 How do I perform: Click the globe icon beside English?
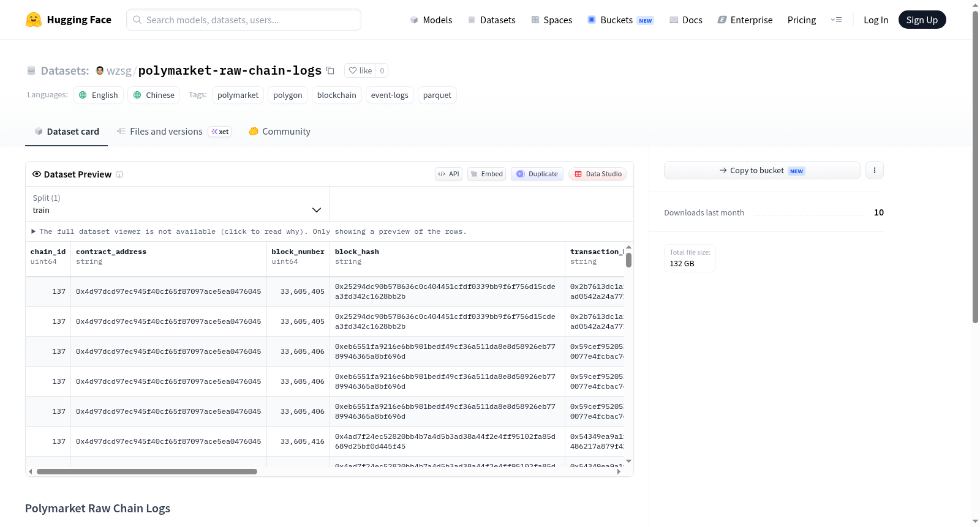tap(83, 95)
